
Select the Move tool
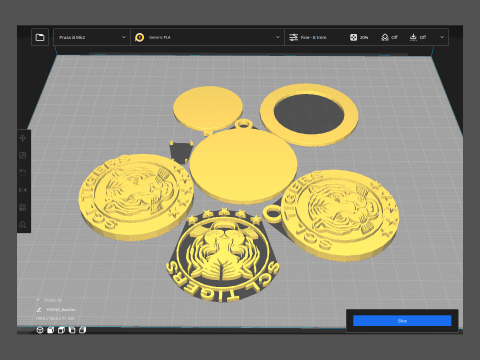(x=23, y=138)
